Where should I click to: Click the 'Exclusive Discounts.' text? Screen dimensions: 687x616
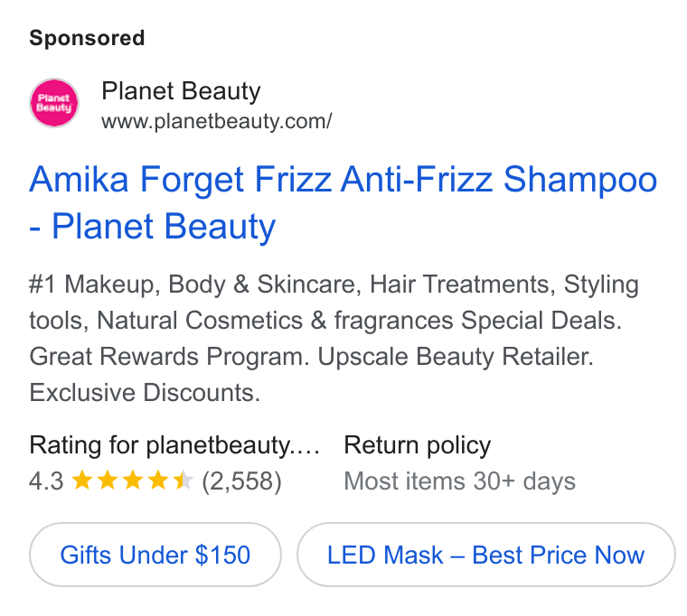click(145, 392)
